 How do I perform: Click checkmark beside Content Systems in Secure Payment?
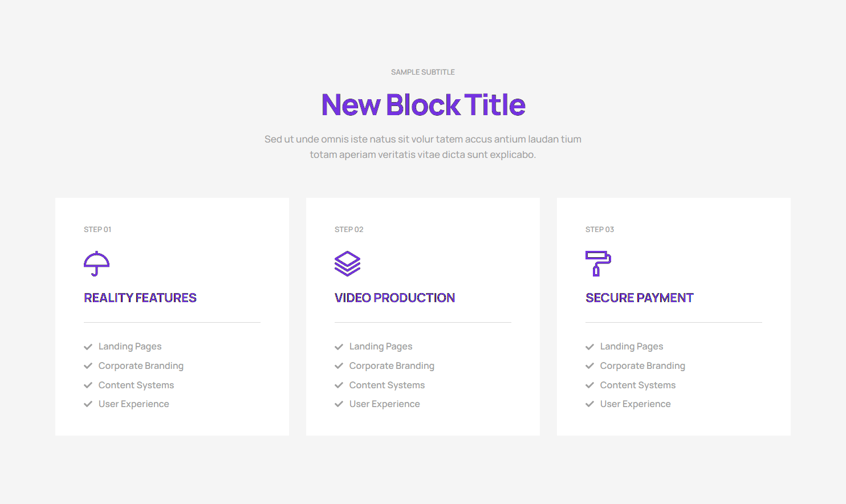point(590,385)
